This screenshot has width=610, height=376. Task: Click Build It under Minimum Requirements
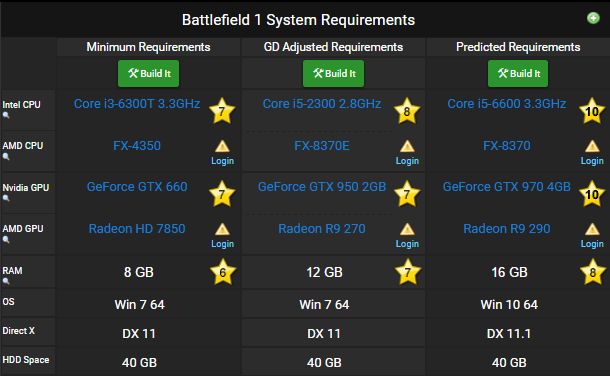[149, 73]
